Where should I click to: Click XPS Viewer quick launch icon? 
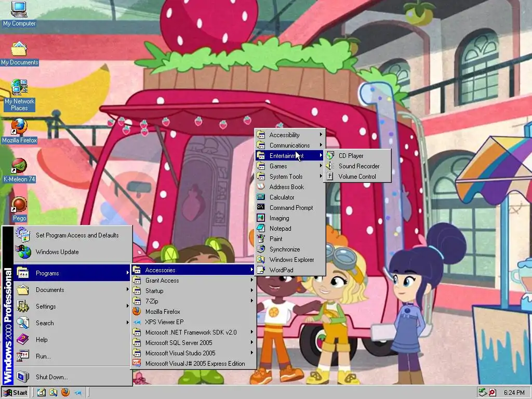tap(78, 393)
